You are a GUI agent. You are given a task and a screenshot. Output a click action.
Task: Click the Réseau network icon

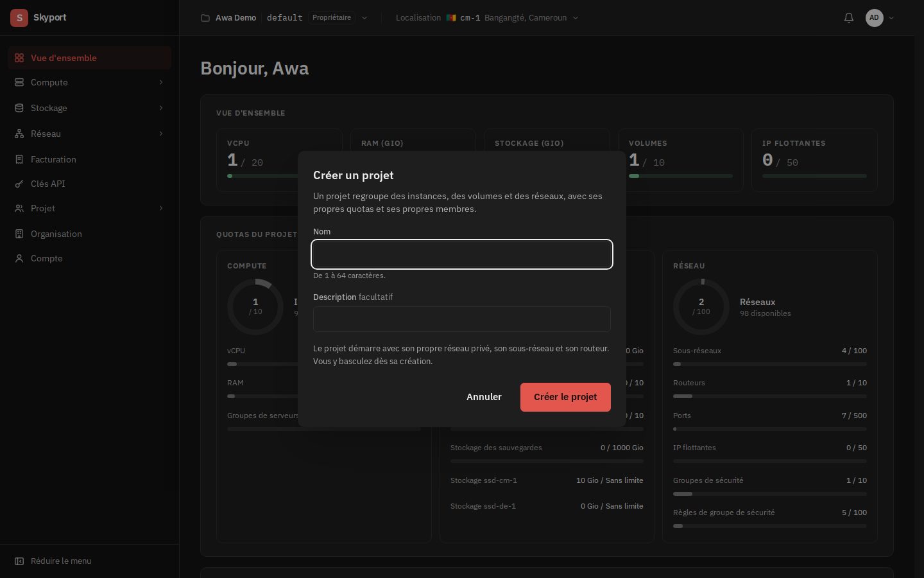coord(19,134)
